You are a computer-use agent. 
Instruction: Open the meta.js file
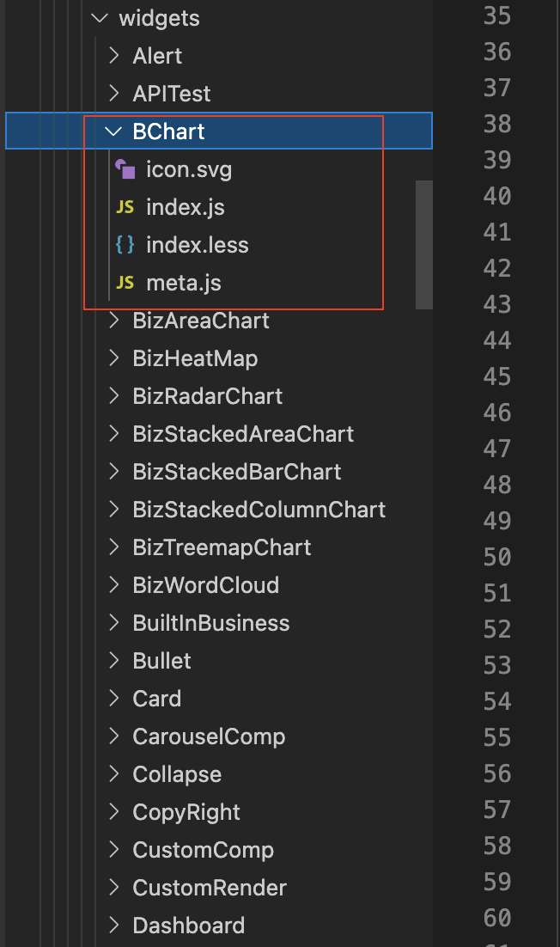pyautogui.click(x=184, y=283)
